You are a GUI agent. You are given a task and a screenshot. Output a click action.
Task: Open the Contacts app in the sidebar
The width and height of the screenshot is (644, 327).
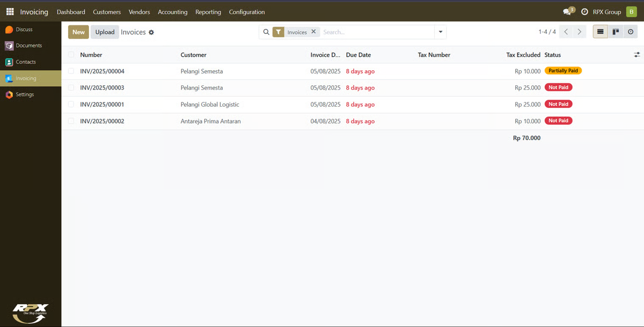point(26,62)
